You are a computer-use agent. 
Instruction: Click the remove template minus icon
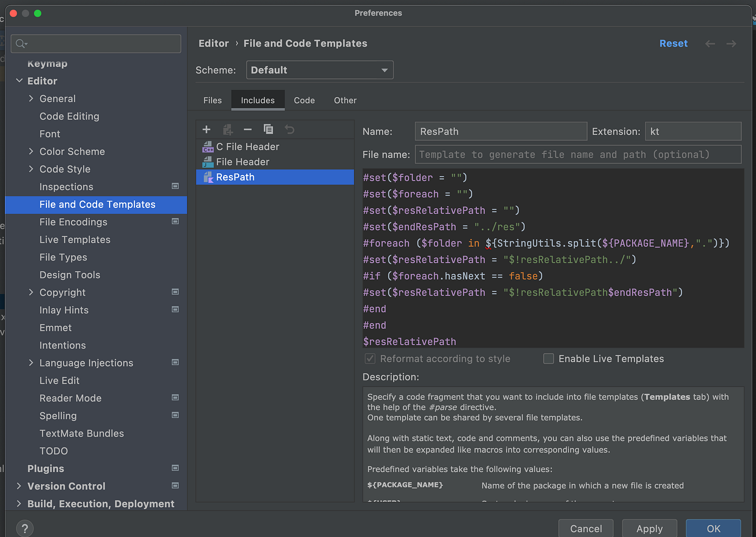(x=248, y=129)
